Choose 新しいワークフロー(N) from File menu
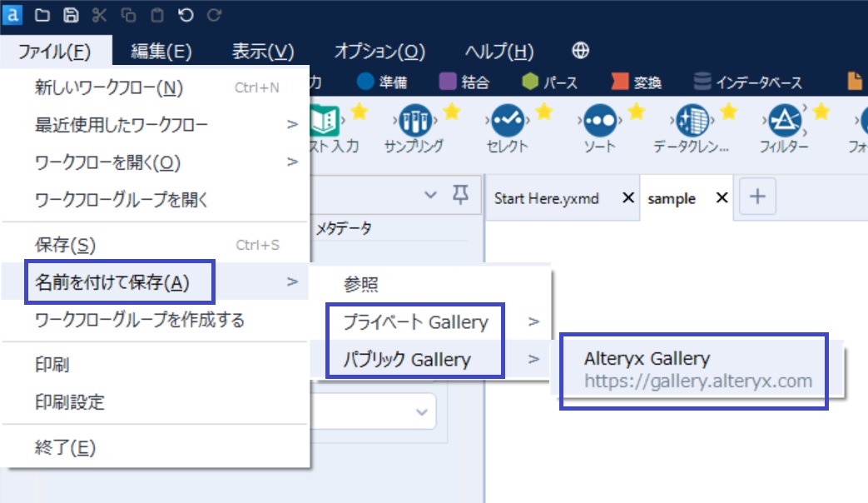 [x=155, y=87]
